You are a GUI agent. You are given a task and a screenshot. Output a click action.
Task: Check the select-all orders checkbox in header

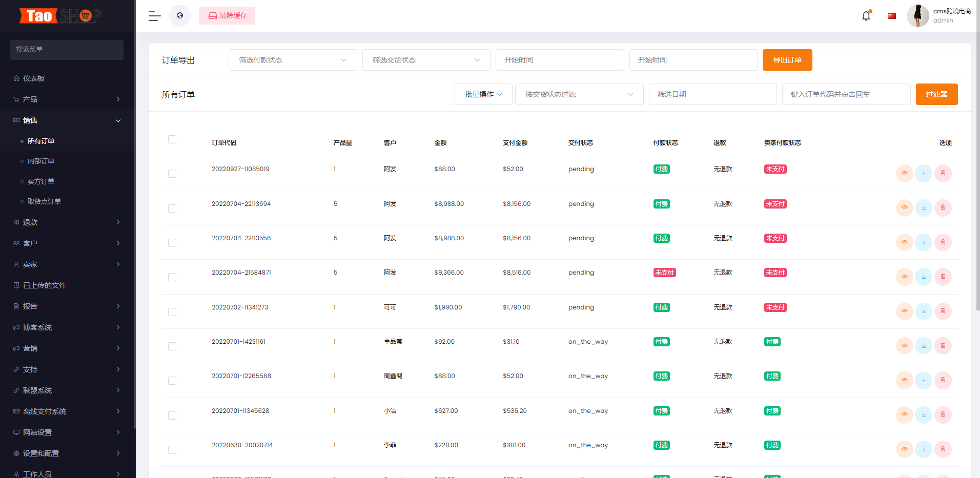(172, 139)
